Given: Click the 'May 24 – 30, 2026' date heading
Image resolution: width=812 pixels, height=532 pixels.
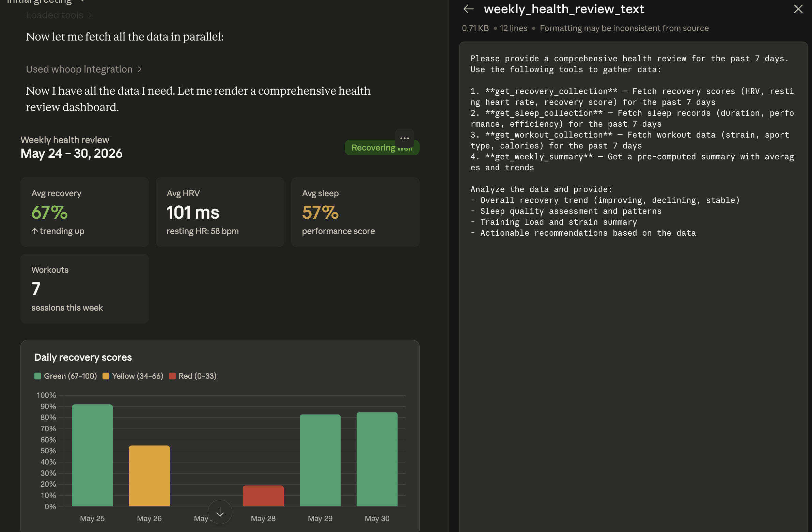Looking at the screenshot, I should [71, 154].
